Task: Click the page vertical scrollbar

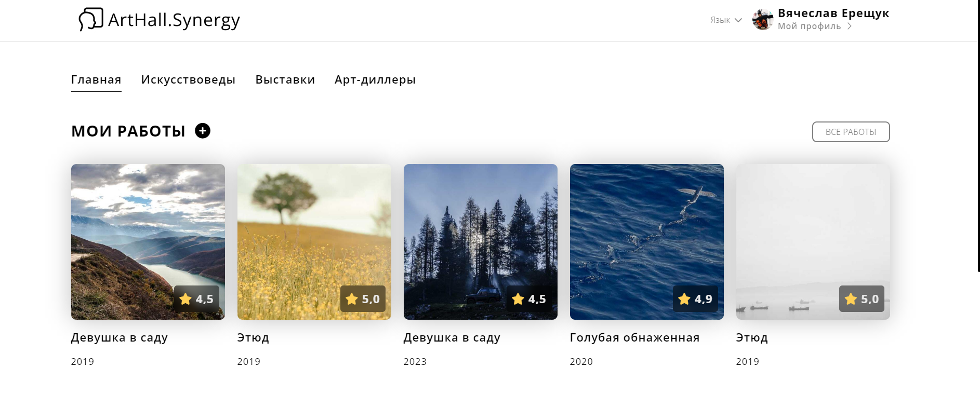Action: [x=978, y=135]
